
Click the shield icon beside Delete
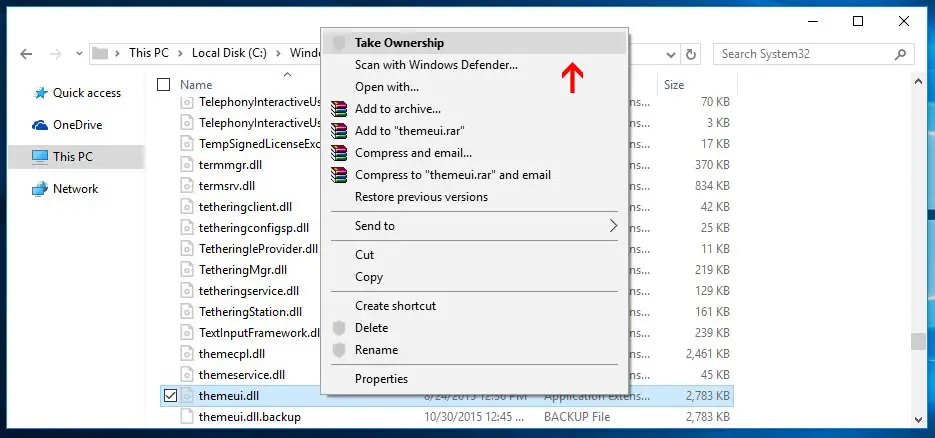pos(339,328)
